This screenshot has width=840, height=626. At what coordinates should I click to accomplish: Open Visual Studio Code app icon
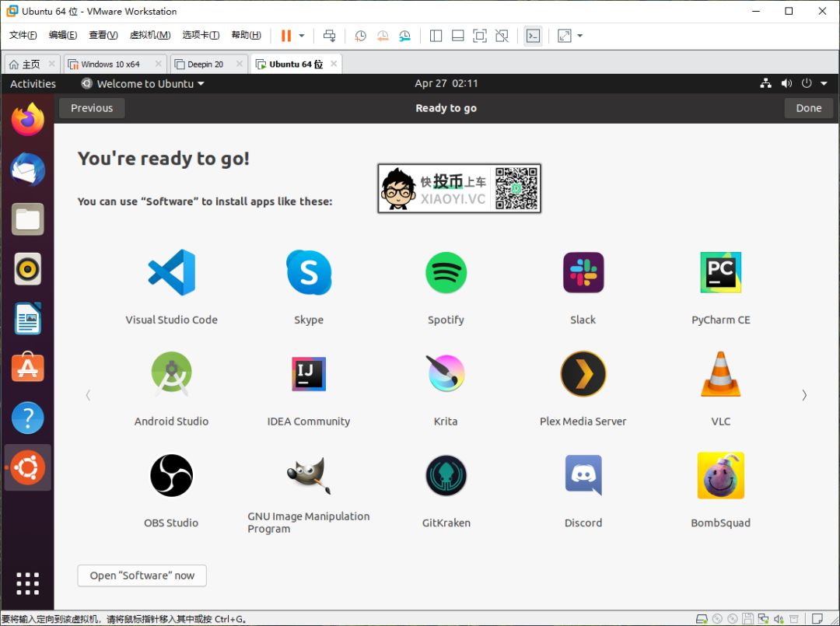[x=171, y=273]
